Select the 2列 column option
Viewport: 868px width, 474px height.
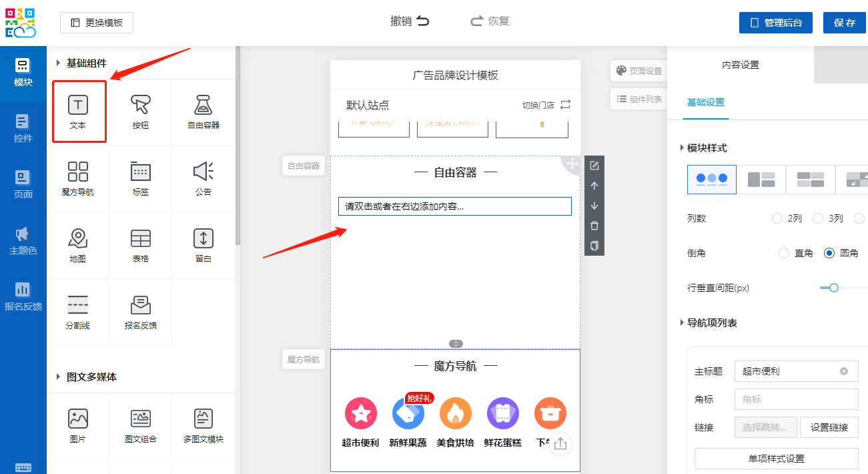pos(777,218)
